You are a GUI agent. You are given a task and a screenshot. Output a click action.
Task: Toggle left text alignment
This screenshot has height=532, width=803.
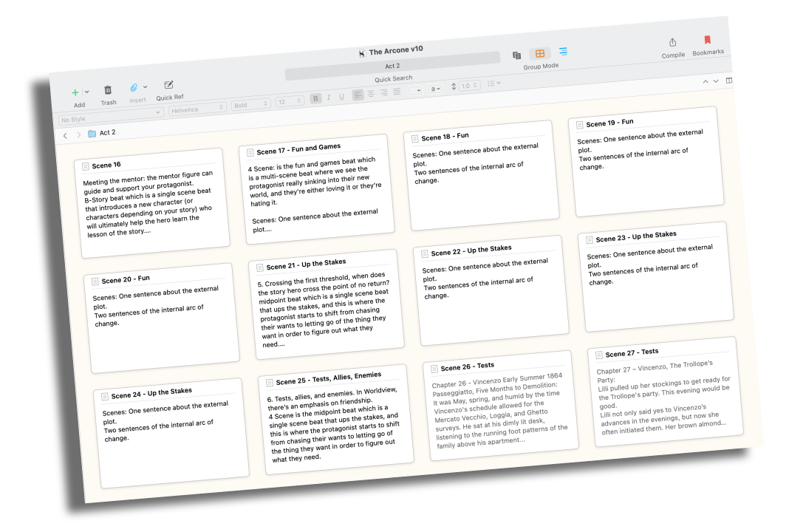358,95
